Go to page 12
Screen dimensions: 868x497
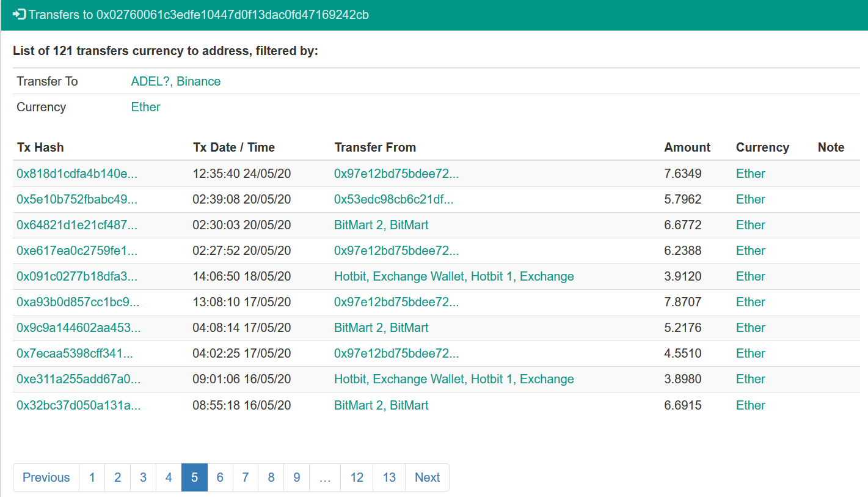[x=357, y=477]
